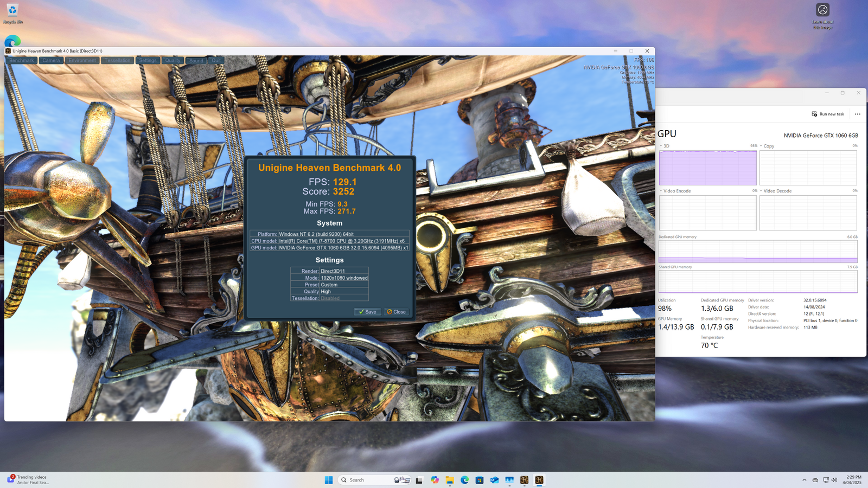Click Run new task in Task Manager
The image size is (868, 488).
[828, 114]
